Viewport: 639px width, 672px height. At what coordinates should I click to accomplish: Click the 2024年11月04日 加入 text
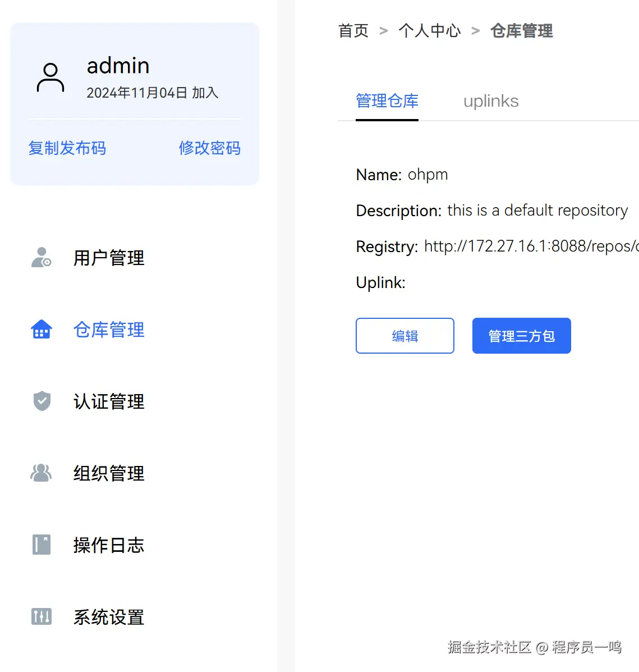(152, 93)
